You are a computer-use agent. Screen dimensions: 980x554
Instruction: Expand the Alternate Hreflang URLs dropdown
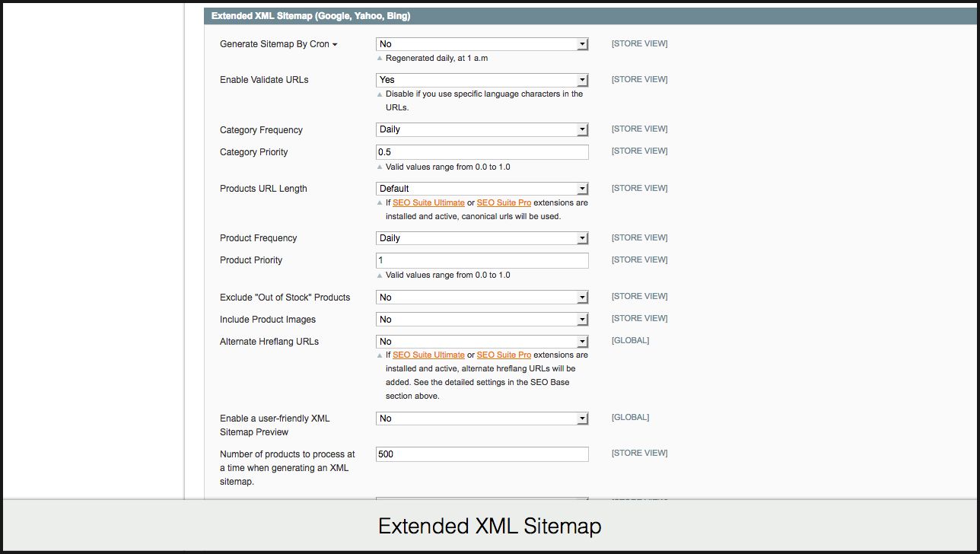tap(482, 342)
